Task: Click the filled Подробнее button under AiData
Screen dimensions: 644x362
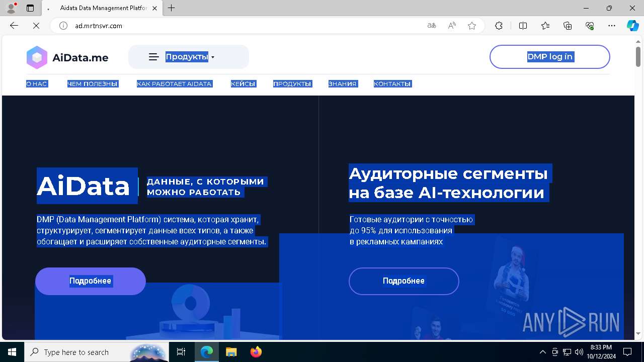Action: [x=91, y=281]
